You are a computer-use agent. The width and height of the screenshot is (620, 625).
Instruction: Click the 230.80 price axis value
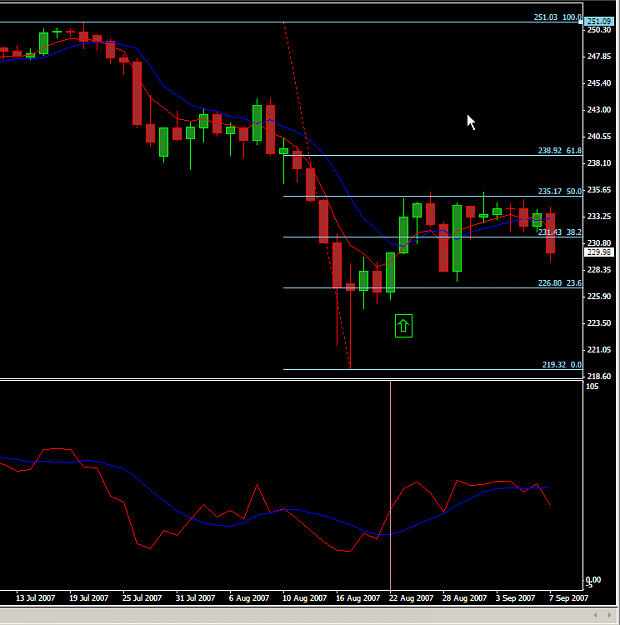pos(599,243)
